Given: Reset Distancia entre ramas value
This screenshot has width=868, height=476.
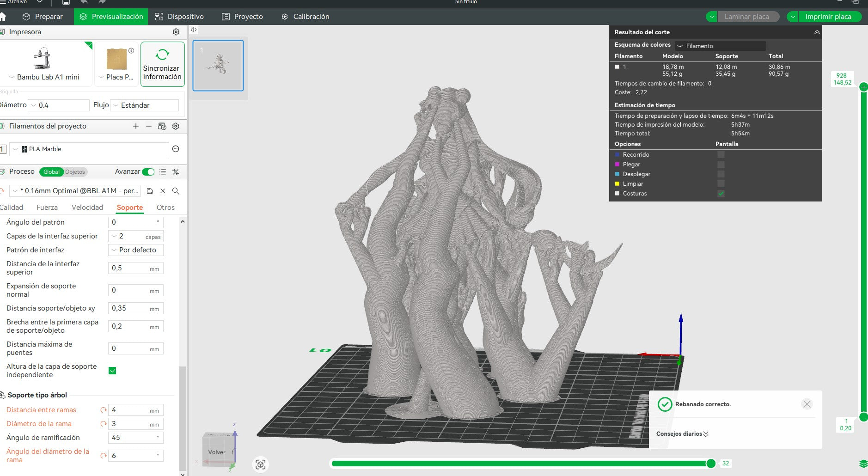Looking at the screenshot, I should 104,410.
